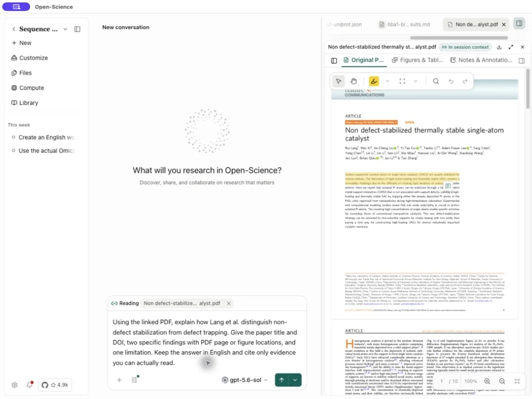Viewport: 532px width, 399px height.
Task: Switch to the hba1-bl... sults.md tab
Action: click(x=405, y=24)
